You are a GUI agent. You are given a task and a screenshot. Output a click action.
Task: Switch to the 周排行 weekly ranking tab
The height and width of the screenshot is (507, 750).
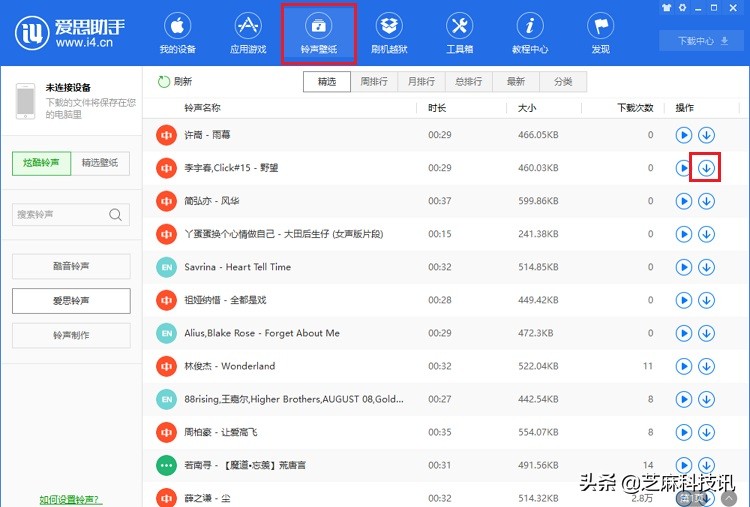[x=374, y=82]
